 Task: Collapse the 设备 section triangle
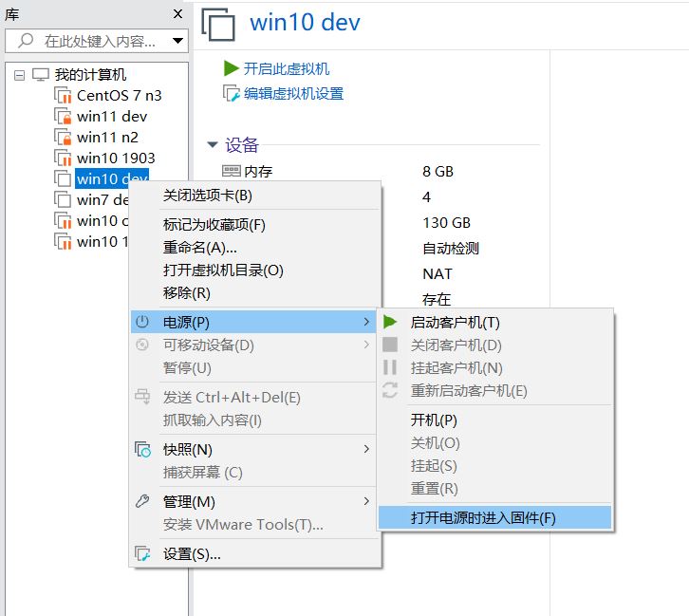tap(213, 144)
